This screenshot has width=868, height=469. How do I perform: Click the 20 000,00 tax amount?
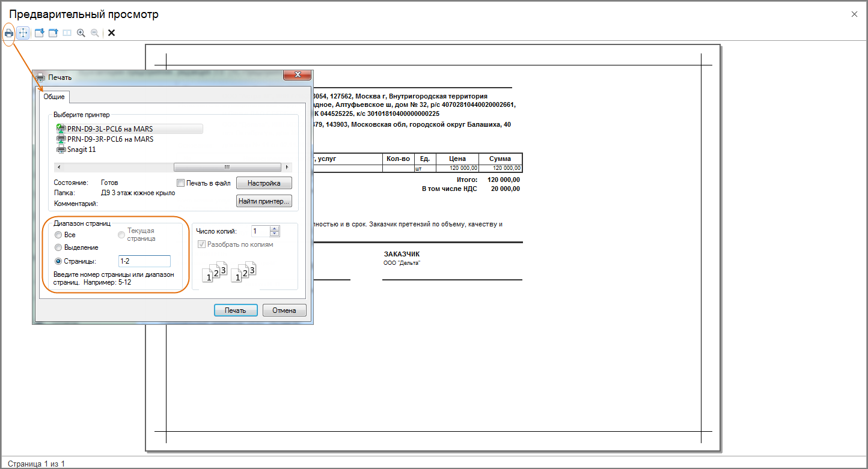(x=505, y=189)
